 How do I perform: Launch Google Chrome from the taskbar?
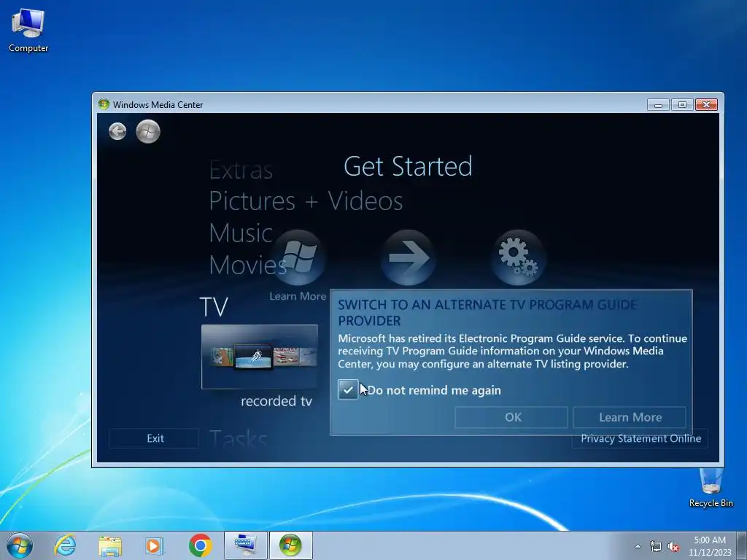pyautogui.click(x=200, y=545)
